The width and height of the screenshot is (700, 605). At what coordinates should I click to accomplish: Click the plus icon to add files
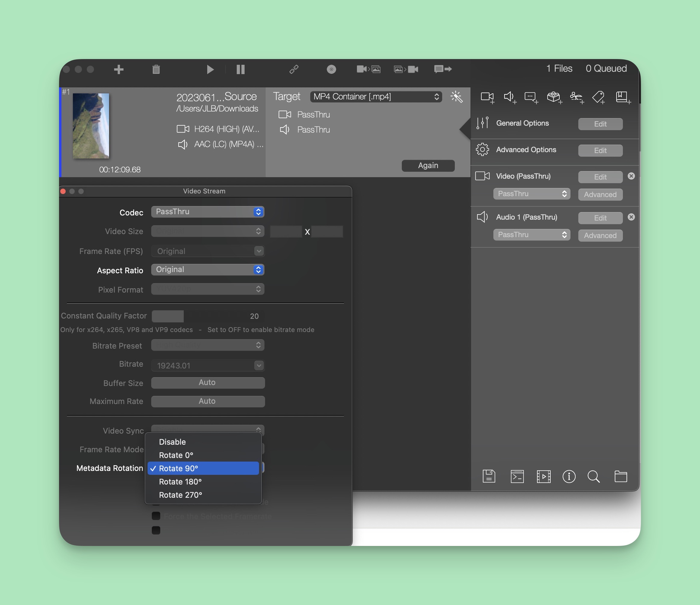tap(119, 70)
